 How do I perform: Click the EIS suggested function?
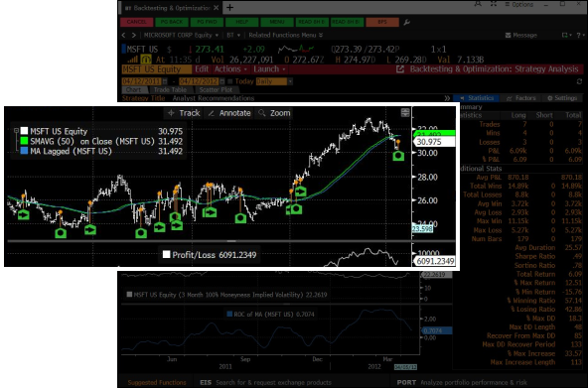pyautogui.click(x=266, y=382)
